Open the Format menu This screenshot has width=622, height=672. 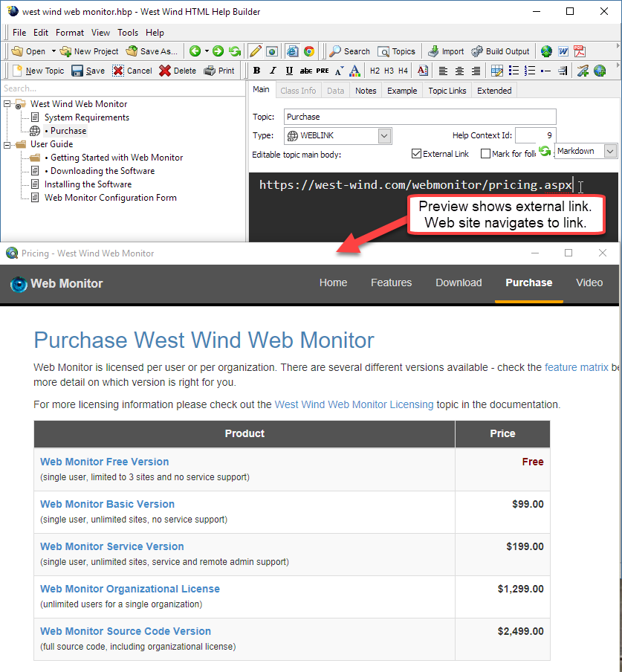point(70,33)
